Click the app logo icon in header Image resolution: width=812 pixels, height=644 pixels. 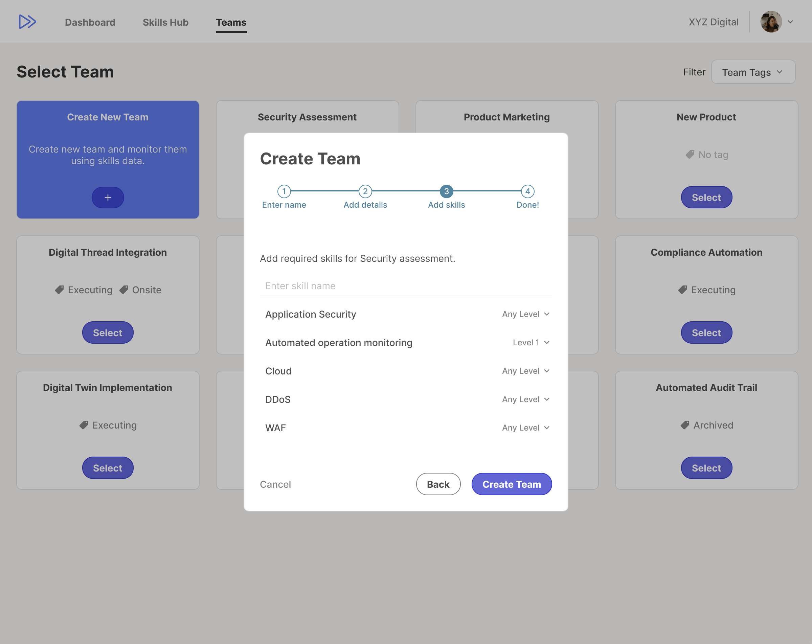coord(27,22)
